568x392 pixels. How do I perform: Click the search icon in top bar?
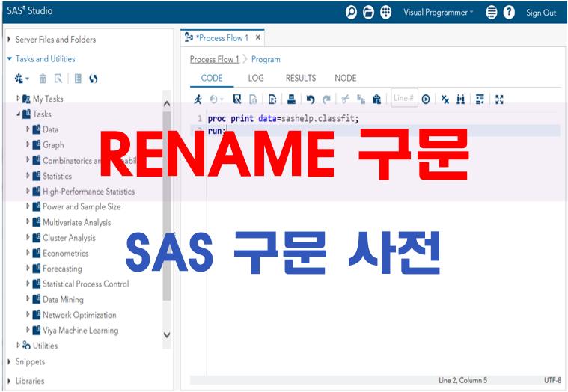pyautogui.click(x=351, y=13)
